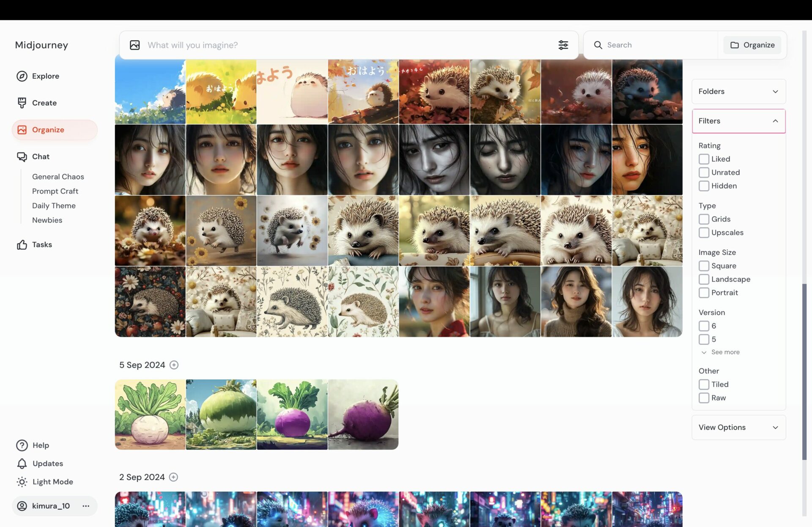
Task: Open the Prompt Craft chat thread
Action: (55, 191)
